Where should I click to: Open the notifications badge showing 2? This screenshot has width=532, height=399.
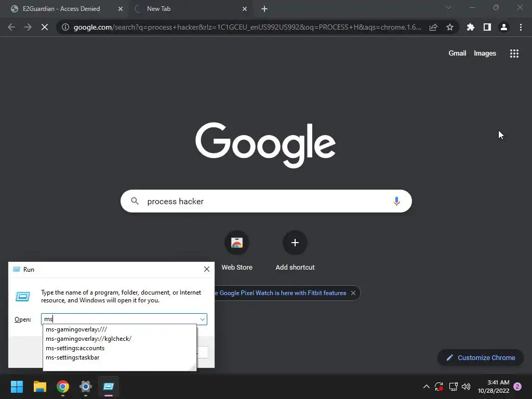point(518,387)
